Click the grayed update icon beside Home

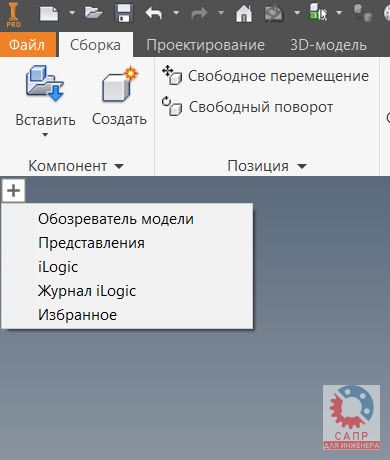coord(274,14)
